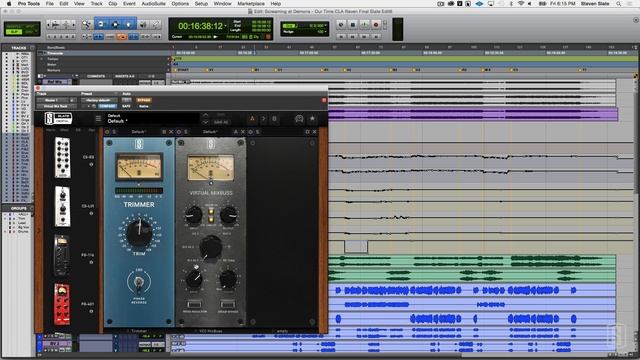
Task: Toggle Noise Reduction button on Virtual Mixbuss
Action: (194, 304)
